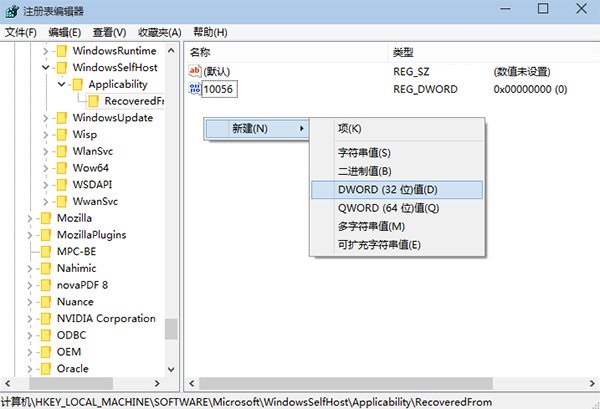Click the MPC-BE folder icon
This screenshot has height=409, width=600.
(46, 252)
